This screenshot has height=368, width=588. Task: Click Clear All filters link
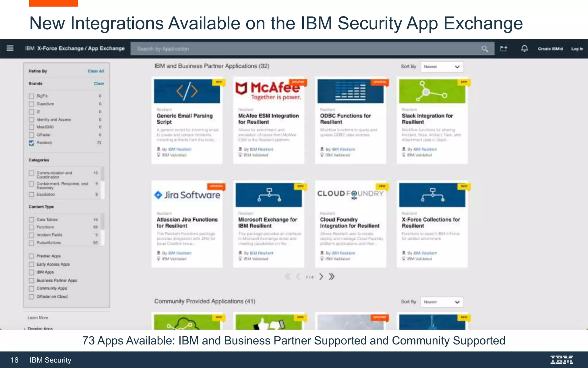96,71
